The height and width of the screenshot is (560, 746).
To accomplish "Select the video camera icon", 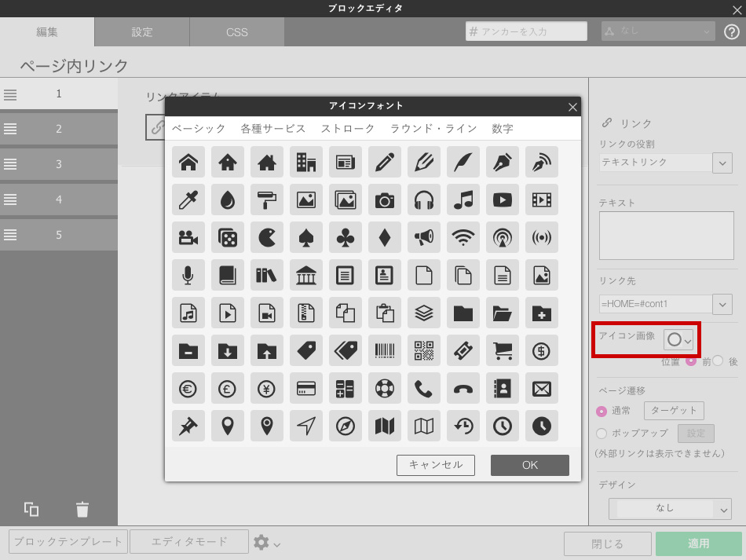I will coord(188,237).
